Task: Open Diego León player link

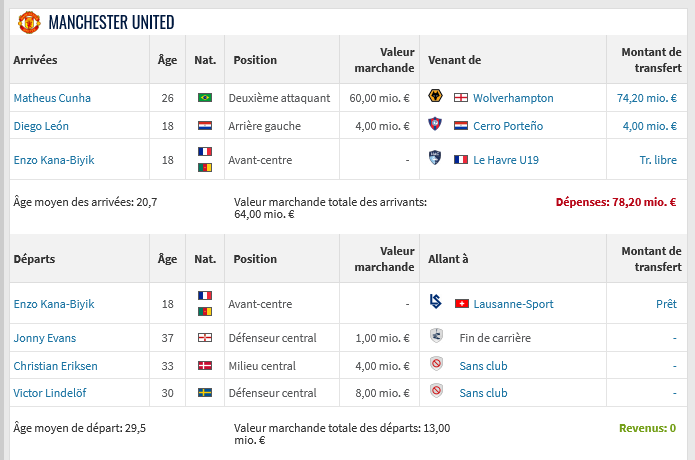Action: [41, 126]
